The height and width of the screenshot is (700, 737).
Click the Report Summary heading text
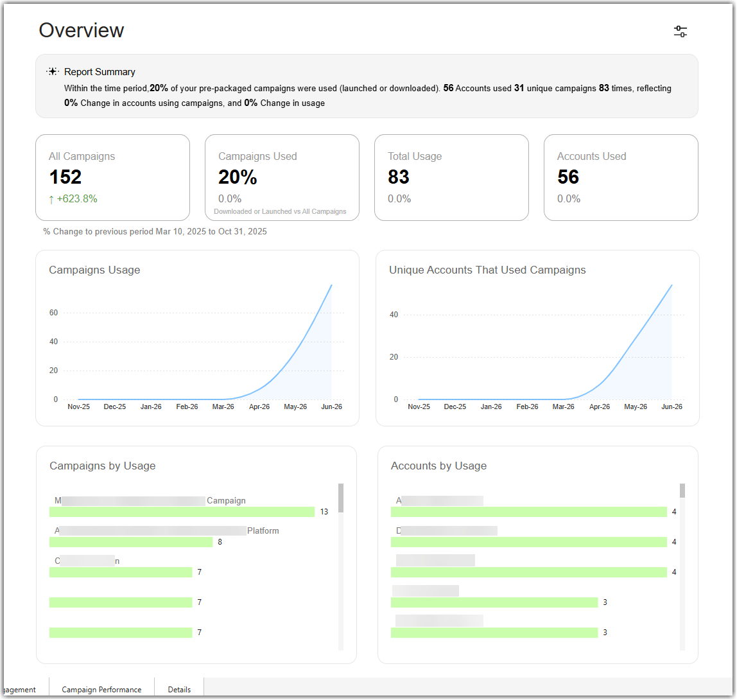tap(100, 72)
